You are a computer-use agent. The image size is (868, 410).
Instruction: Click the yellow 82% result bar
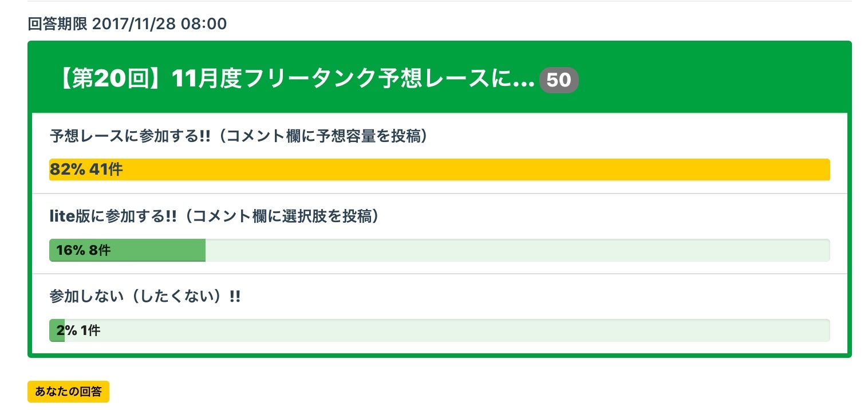(x=458, y=169)
